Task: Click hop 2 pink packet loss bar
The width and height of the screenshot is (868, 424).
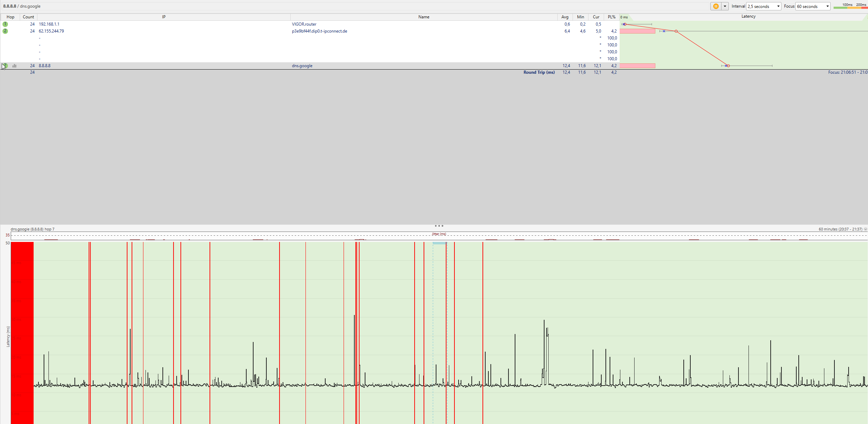Action: pos(637,31)
